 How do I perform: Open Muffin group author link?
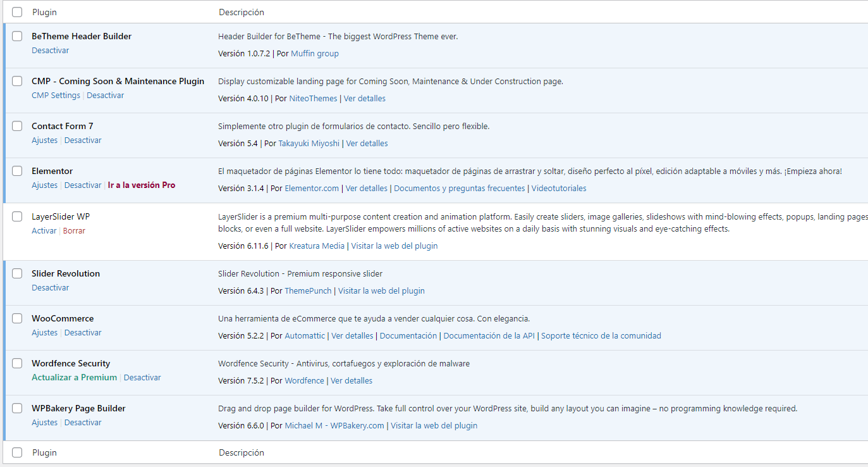coord(315,54)
